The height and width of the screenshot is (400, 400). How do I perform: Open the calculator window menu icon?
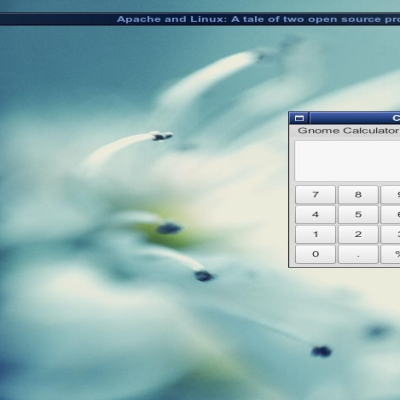pyautogui.click(x=299, y=118)
